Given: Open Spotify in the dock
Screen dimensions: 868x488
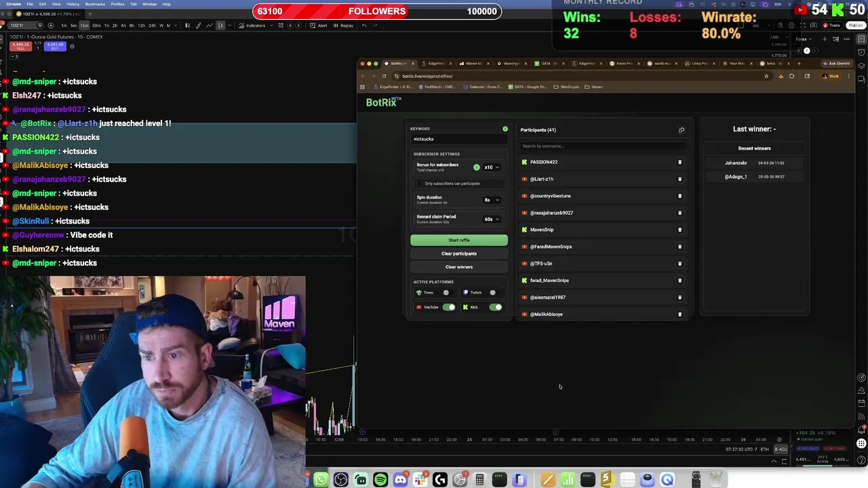Looking at the screenshot, I should 380,480.
